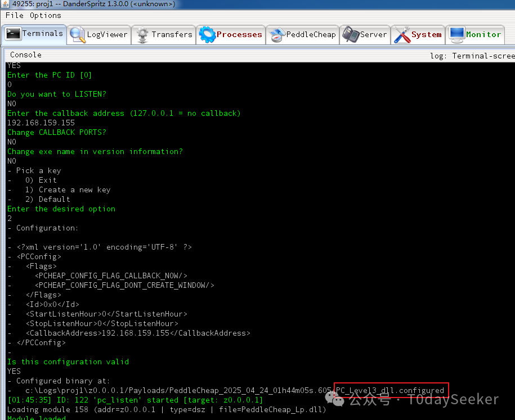This screenshot has height=420, width=515.
Task: Click the System tools icon
Action: pos(402,35)
